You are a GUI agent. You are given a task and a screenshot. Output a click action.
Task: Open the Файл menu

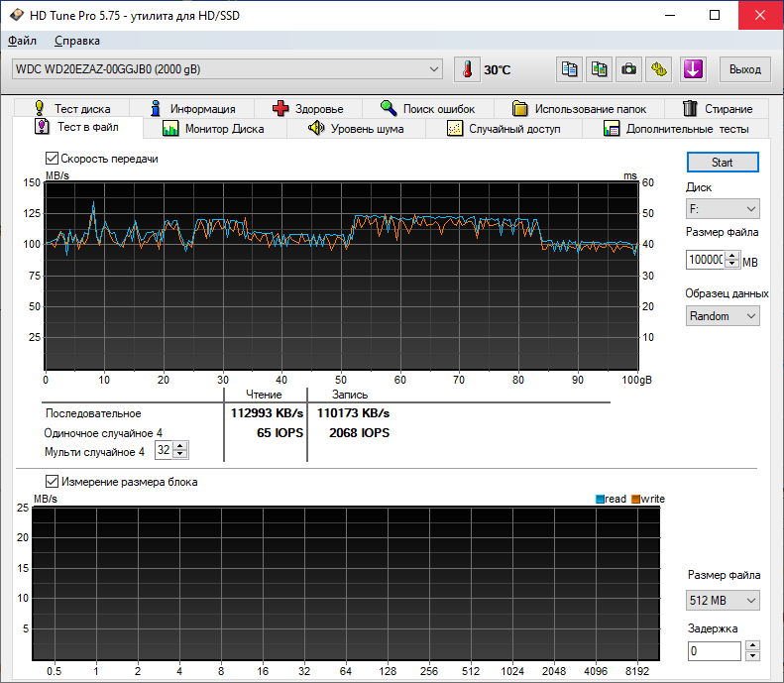(x=22, y=41)
